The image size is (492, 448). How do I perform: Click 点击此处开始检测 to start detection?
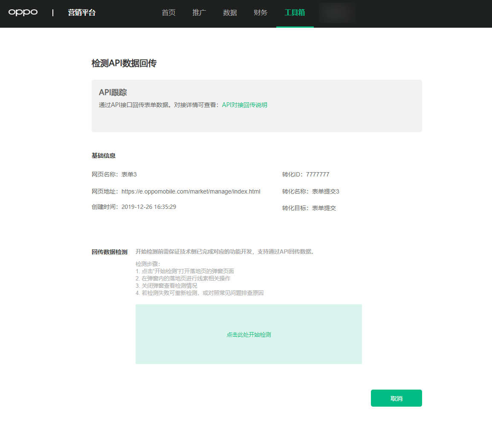[x=249, y=335]
